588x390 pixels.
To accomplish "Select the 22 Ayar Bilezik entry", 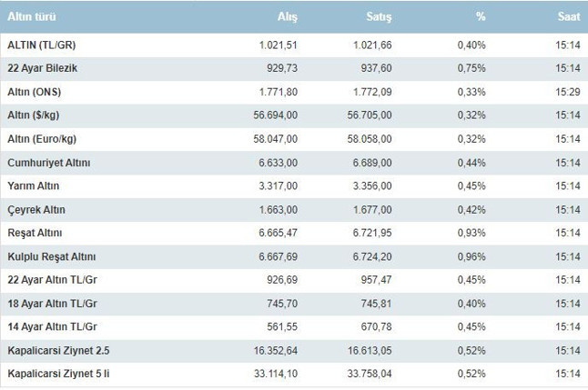I will pos(44,68).
